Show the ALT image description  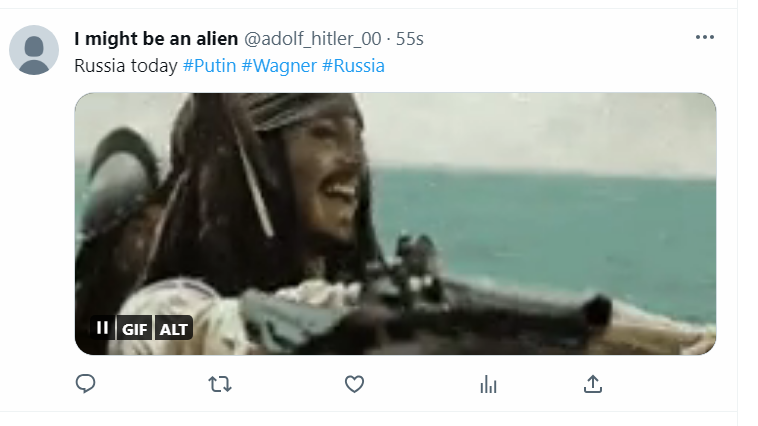[x=174, y=329]
